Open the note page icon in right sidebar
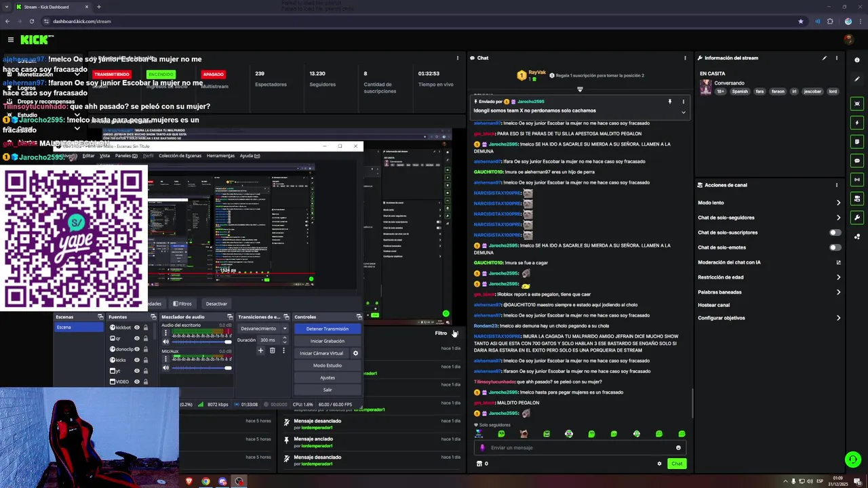The image size is (868, 488). click(857, 142)
